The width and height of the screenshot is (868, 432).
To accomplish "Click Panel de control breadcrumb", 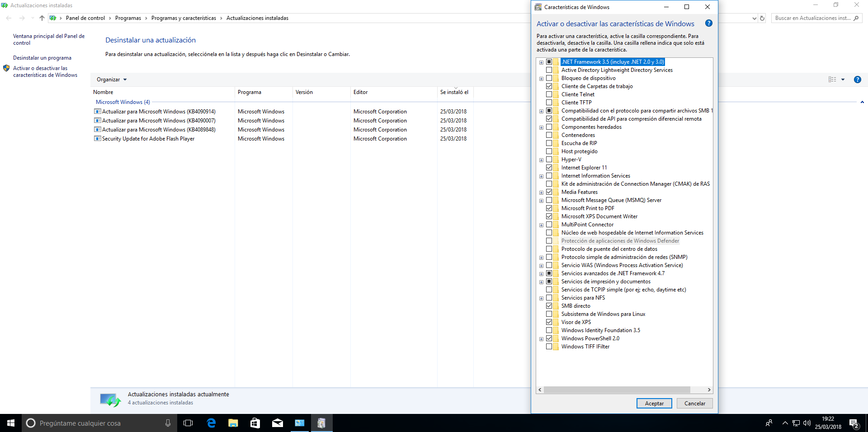I will (85, 18).
